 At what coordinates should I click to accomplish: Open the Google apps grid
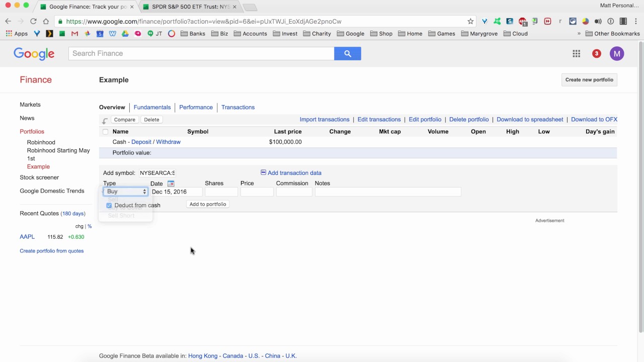tap(577, 54)
